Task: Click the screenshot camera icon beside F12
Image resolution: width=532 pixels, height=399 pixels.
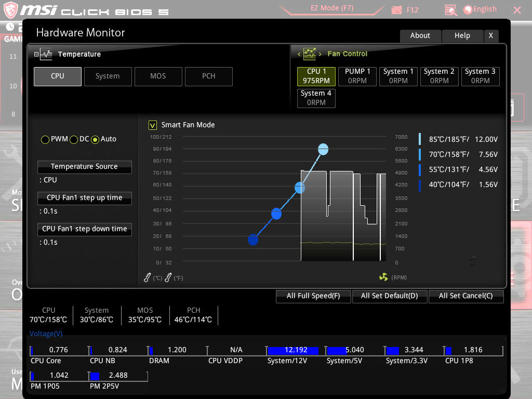Action: 396,10
